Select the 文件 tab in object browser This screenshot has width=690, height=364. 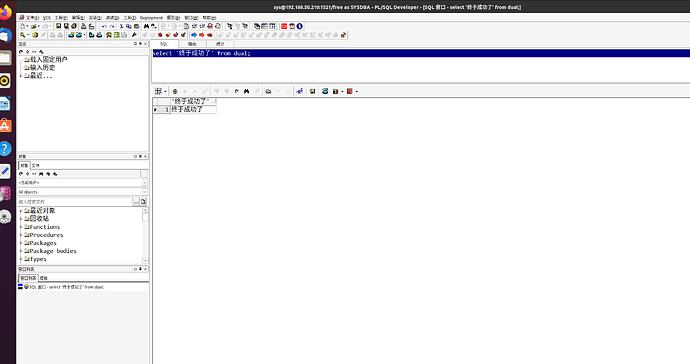pyautogui.click(x=35, y=165)
